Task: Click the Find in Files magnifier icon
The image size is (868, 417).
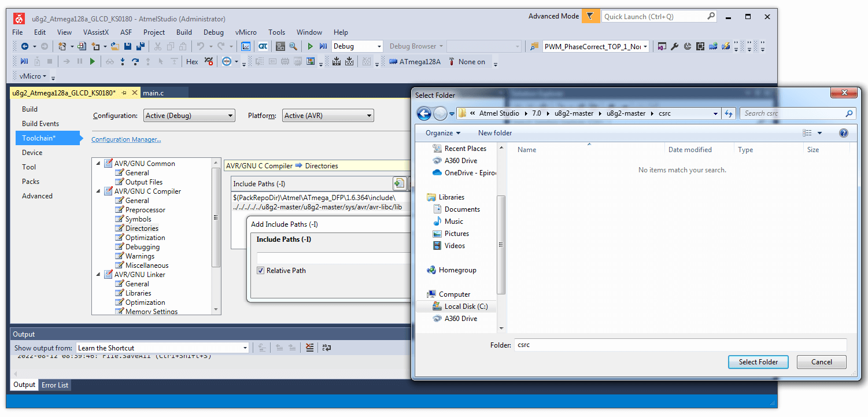Action: coord(293,46)
